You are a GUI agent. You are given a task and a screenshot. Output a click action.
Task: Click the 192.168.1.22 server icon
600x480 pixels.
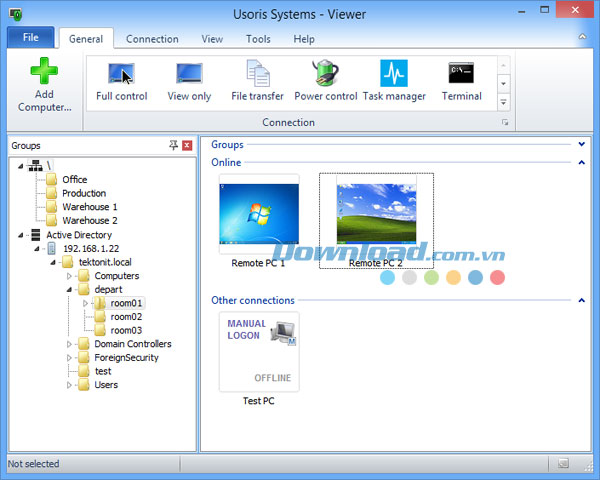tap(52, 248)
